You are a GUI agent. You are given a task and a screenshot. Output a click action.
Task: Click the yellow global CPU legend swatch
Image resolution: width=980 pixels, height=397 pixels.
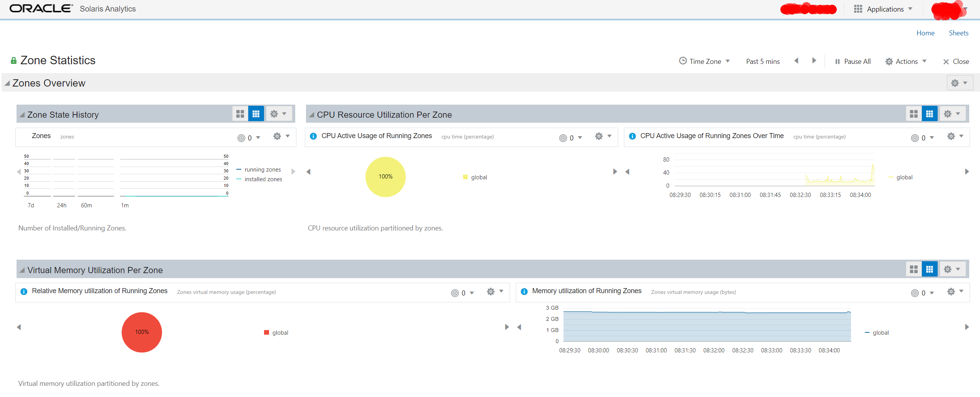(465, 177)
